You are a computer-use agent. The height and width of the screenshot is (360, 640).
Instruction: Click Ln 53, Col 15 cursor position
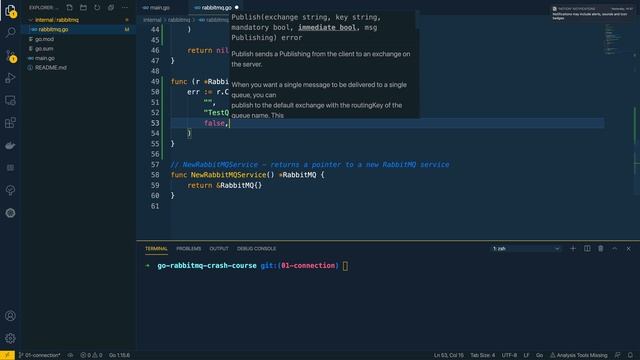tap(449, 355)
